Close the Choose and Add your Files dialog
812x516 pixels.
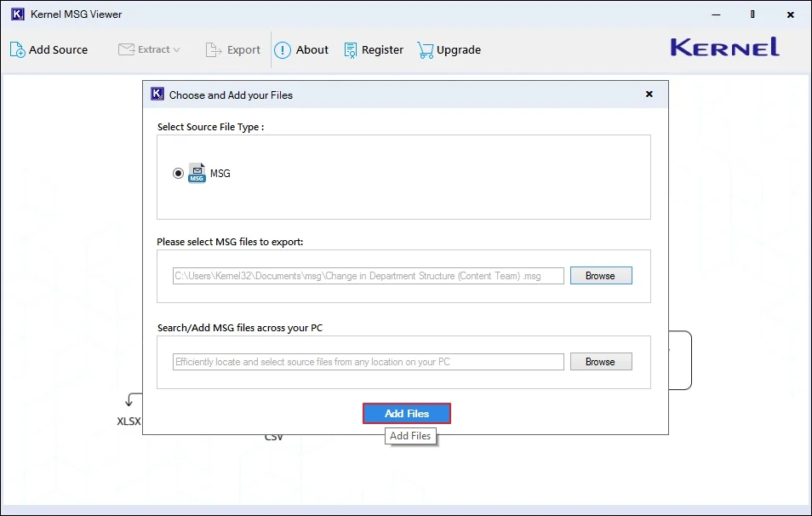point(649,95)
